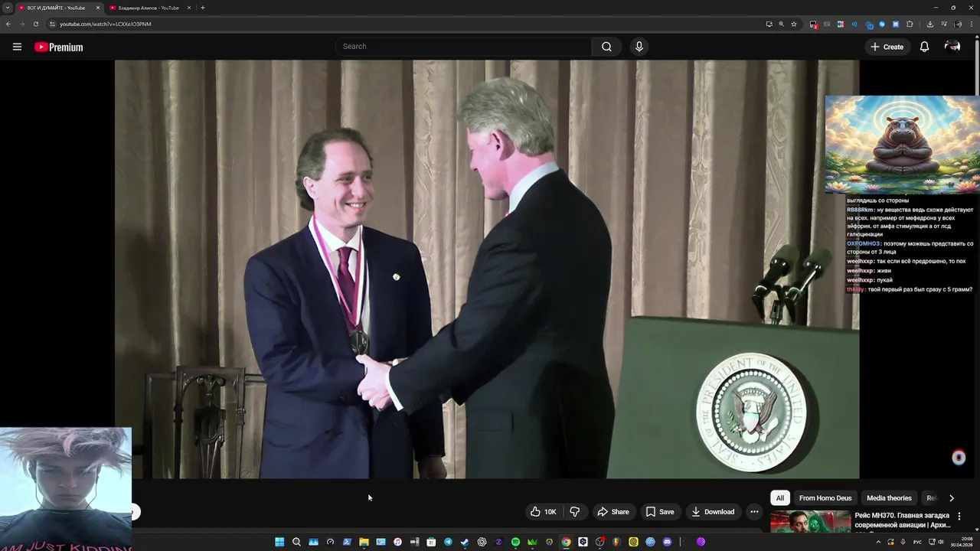This screenshot has height=551, width=980.
Task: Show hidden system tray icons
Action: click(878, 542)
